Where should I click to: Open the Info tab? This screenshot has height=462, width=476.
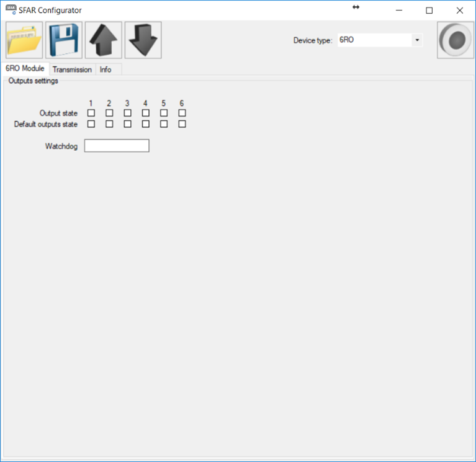tap(106, 69)
